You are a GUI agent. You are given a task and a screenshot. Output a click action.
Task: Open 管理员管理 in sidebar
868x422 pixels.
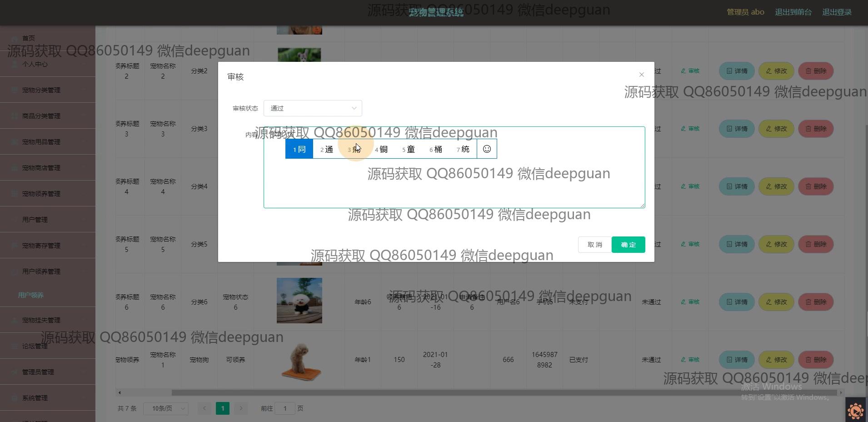pyautogui.click(x=48, y=372)
